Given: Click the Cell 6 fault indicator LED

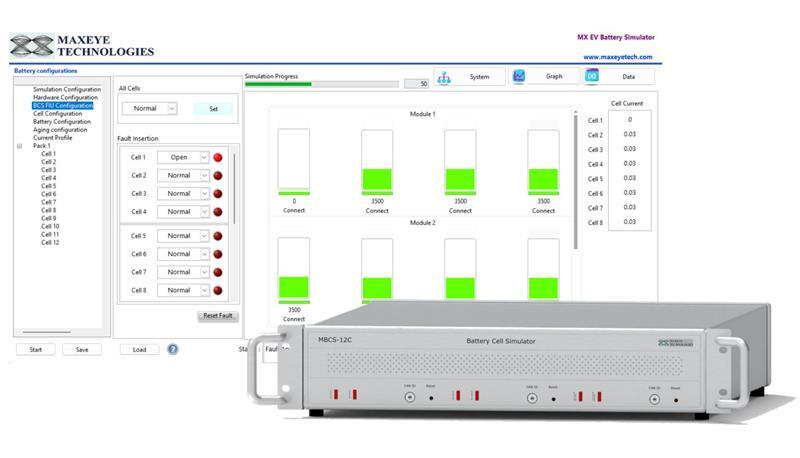Looking at the screenshot, I should coord(218,254).
